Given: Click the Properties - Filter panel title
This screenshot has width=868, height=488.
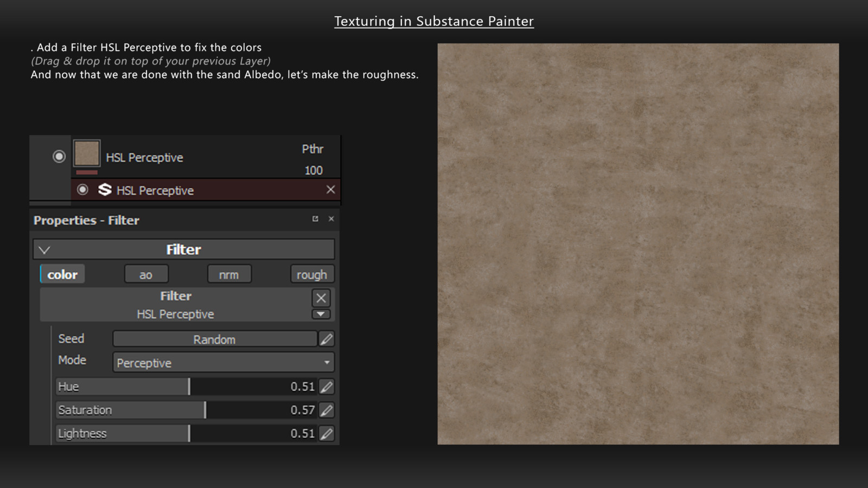Looking at the screenshot, I should [x=87, y=220].
